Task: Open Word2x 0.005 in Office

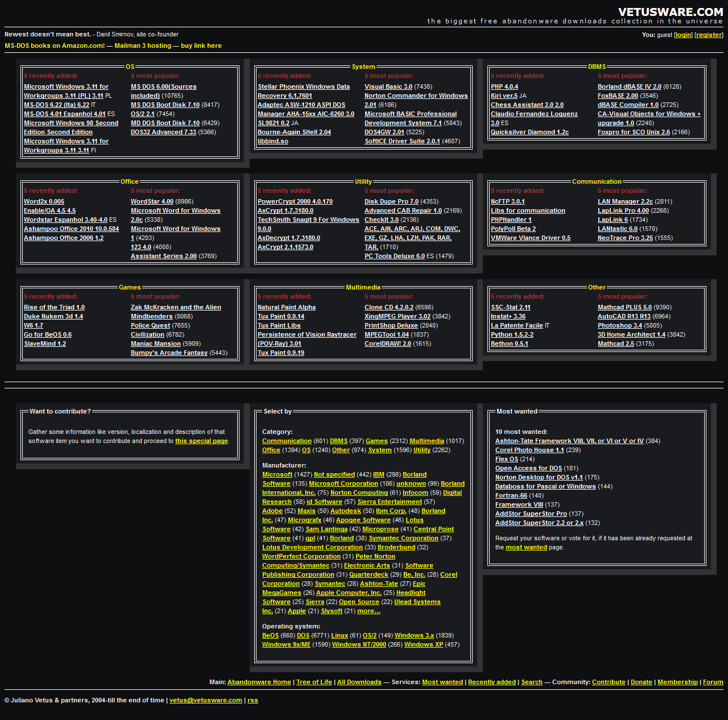Action: pos(44,201)
